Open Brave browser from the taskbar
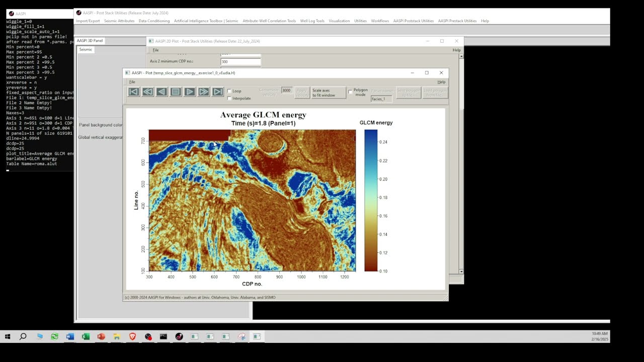The width and height of the screenshot is (644, 362). [x=132, y=336]
